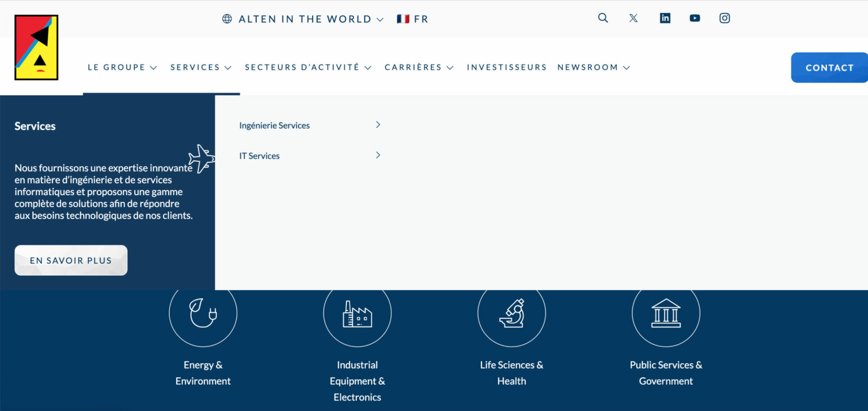Choose the Life Sciences microscope icon
Viewport: 868px width, 411px height.
[x=511, y=313]
